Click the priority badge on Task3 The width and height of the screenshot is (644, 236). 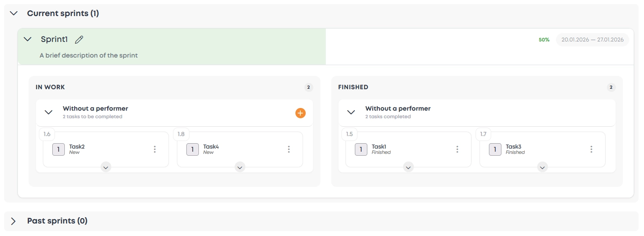495,149
